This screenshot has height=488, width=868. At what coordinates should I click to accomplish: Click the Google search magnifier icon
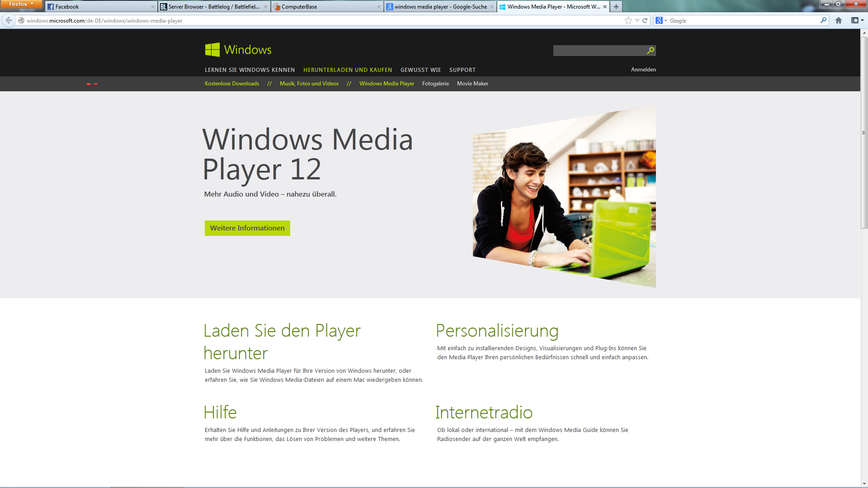click(x=823, y=20)
